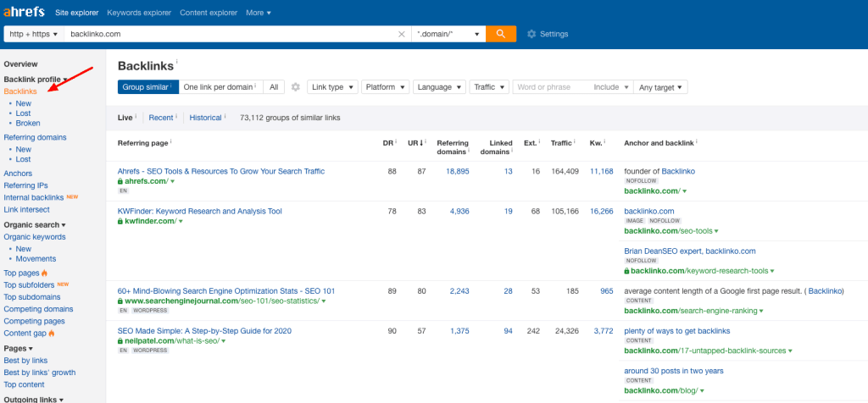This screenshot has width=868, height=403.
Task: Switch to the Historical tab
Action: tap(205, 118)
